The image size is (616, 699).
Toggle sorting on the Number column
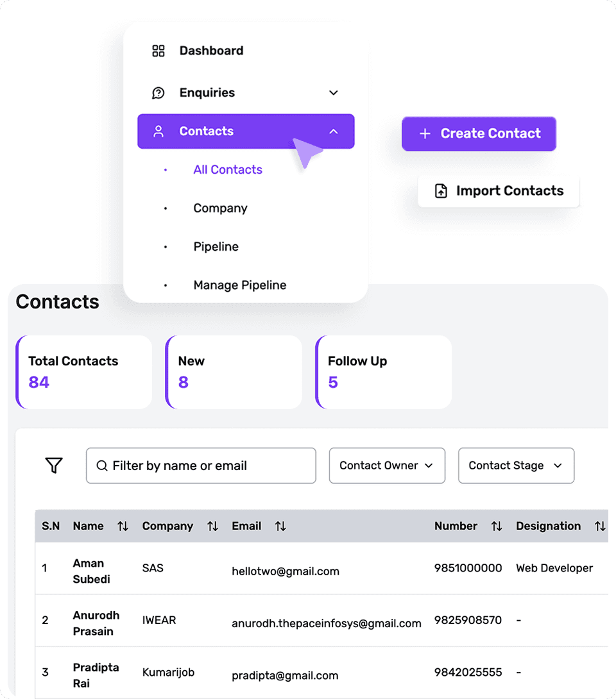pyautogui.click(x=497, y=526)
